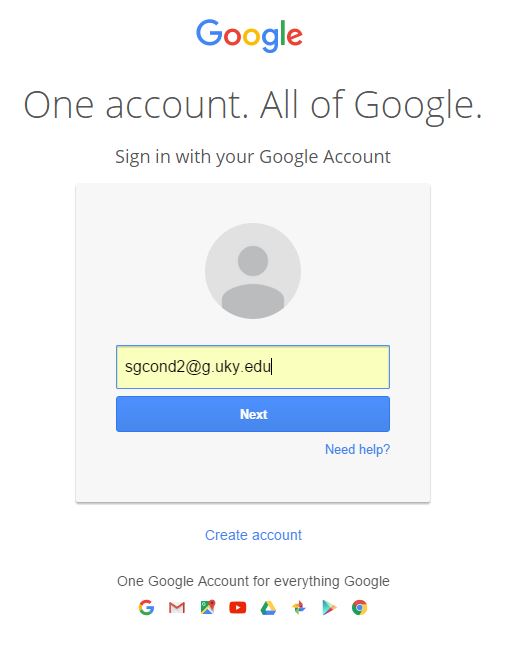Click 'One Google Account for everything Google' text

(x=253, y=582)
